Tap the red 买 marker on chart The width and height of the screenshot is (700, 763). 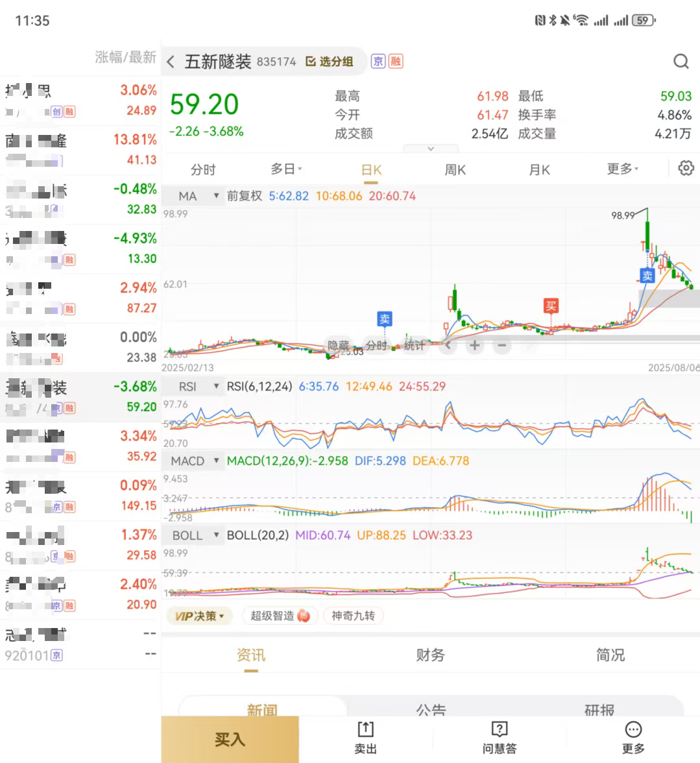551,306
